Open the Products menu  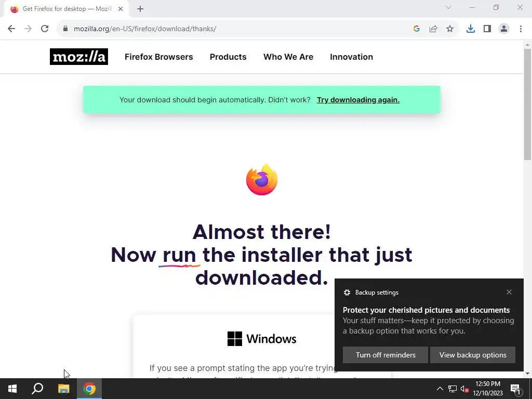point(228,57)
